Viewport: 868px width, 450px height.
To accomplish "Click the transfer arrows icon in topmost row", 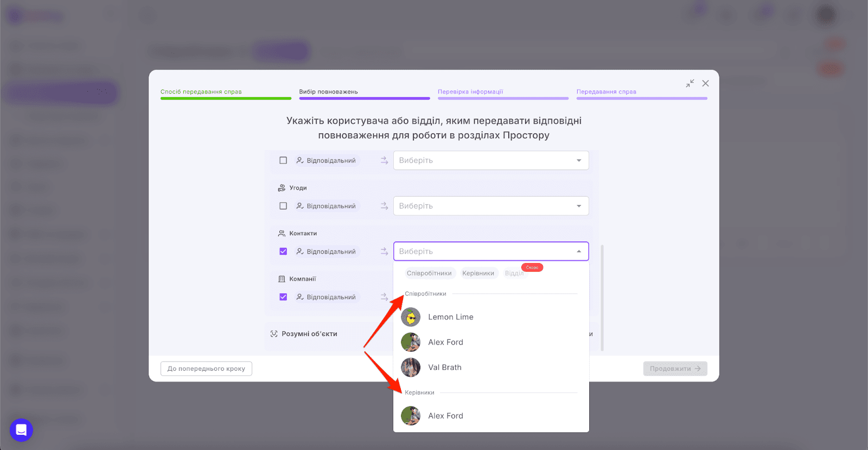I will click(384, 160).
